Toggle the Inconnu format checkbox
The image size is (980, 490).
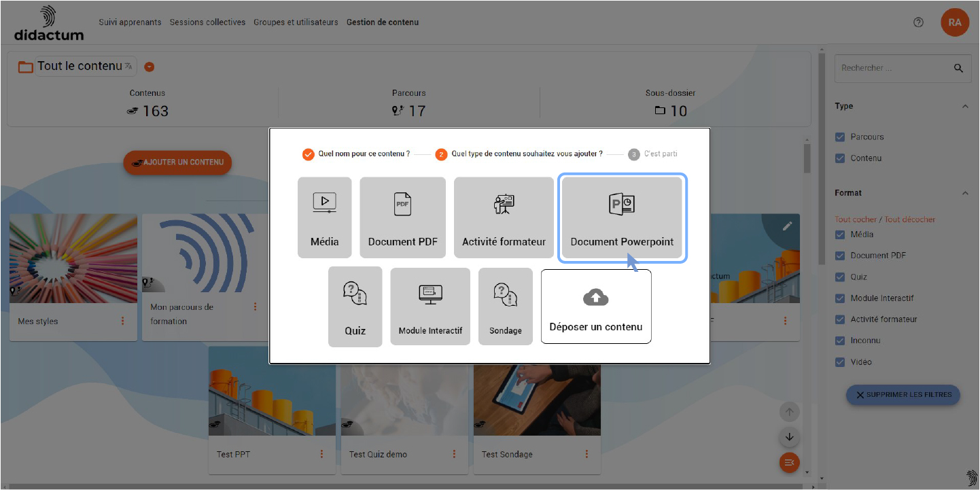click(x=840, y=340)
